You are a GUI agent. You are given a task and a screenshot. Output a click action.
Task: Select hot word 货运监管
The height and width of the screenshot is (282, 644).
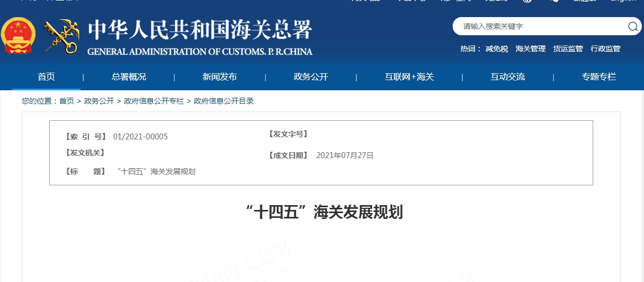568,49
